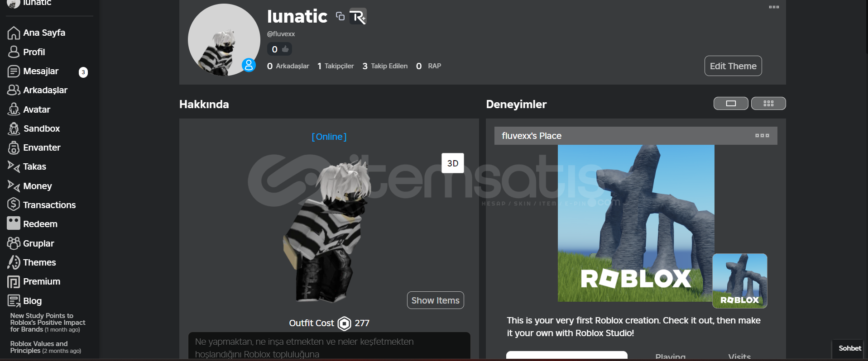Click the Profil person icon
868x361 pixels.
[x=14, y=52]
